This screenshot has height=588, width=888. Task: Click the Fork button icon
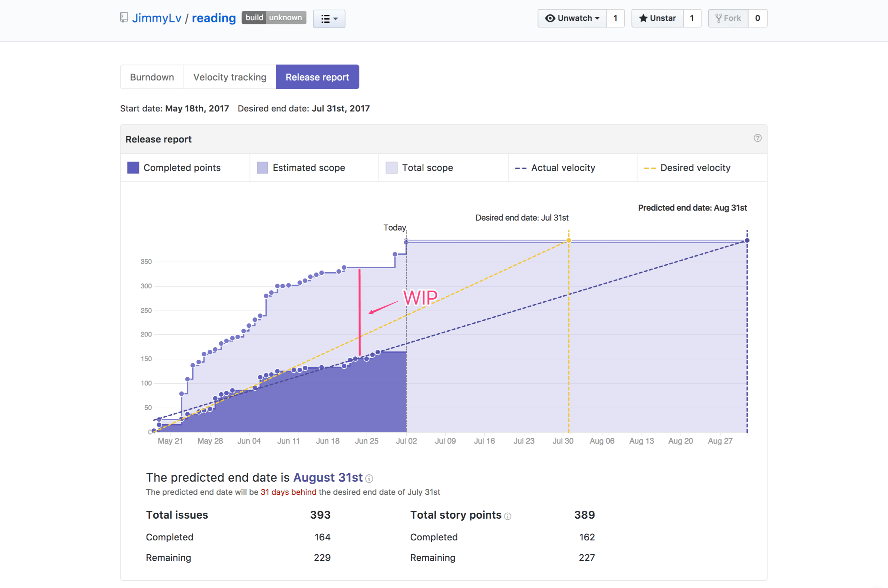coord(718,18)
